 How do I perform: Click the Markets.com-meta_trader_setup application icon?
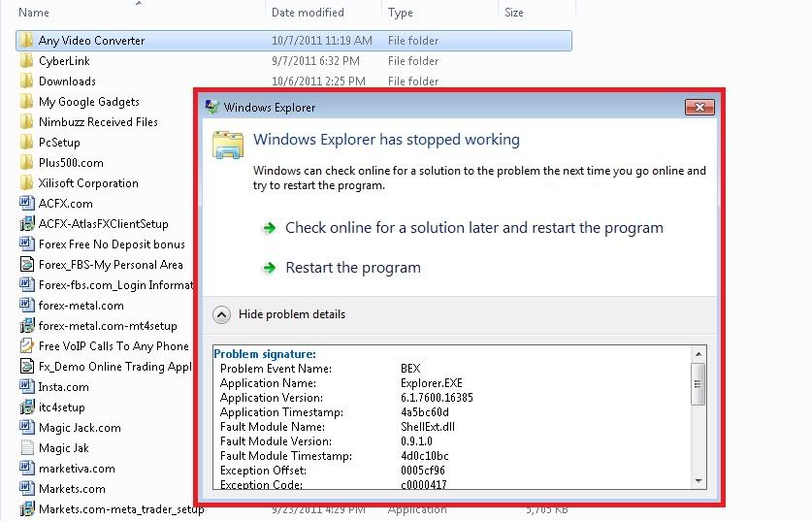click(x=27, y=509)
